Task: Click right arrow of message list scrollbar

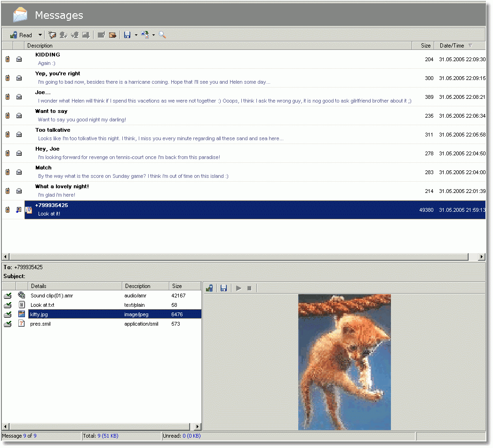Action: pos(482,257)
